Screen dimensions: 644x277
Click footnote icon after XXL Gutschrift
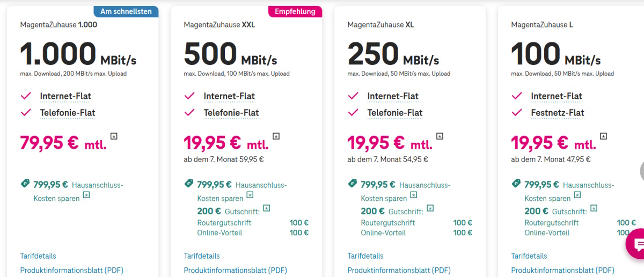click(266, 208)
